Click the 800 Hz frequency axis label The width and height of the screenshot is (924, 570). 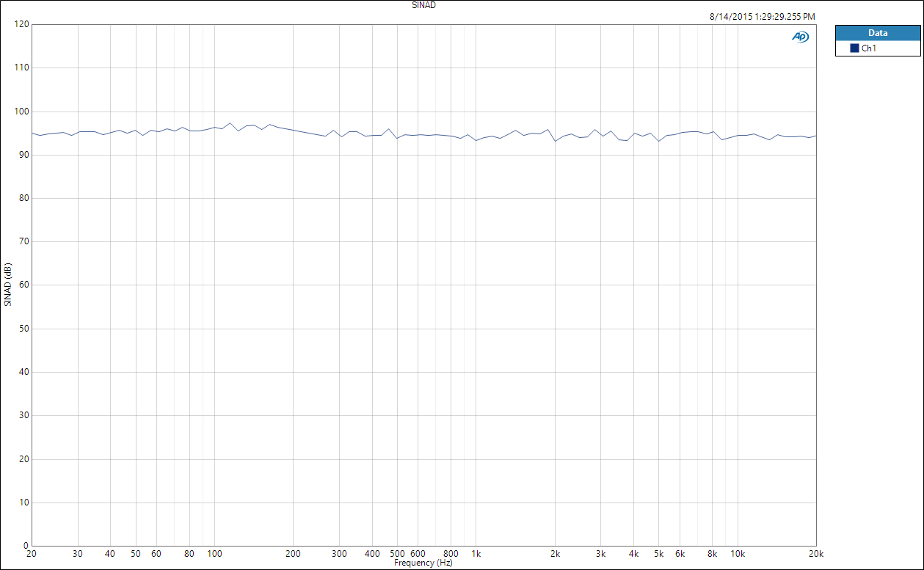click(451, 554)
